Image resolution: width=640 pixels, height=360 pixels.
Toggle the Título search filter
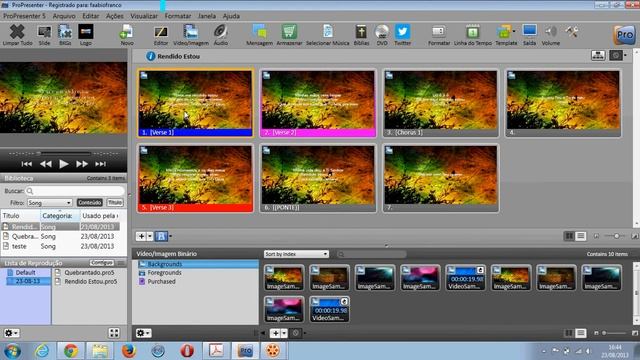coord(115,202)
